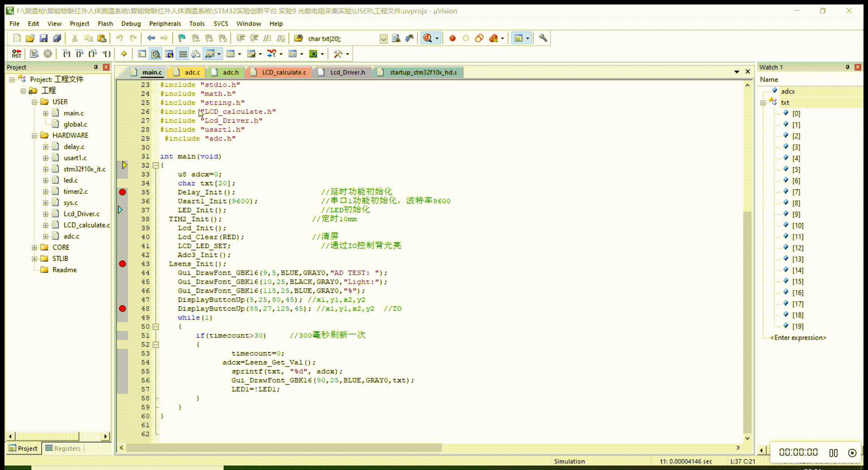Switch to the Registers panel tab
The height and width of the screenshot is (470, 868).
click(63, 449)
